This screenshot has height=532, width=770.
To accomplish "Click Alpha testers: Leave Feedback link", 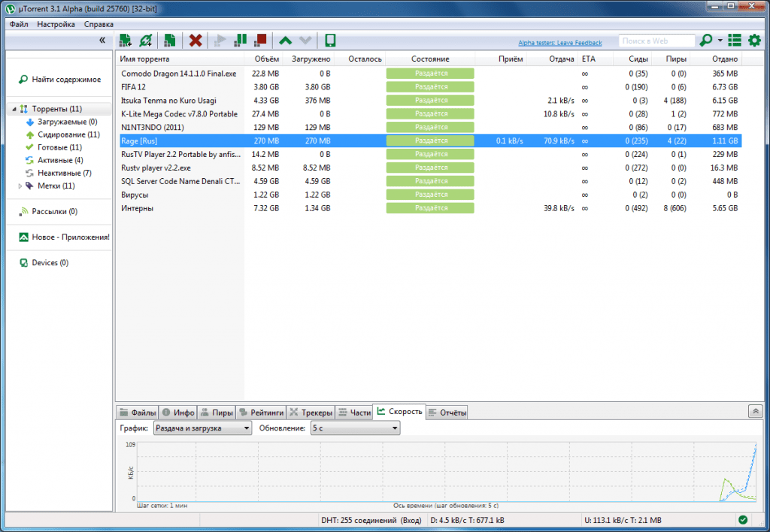I will click(x=560, y=43).
